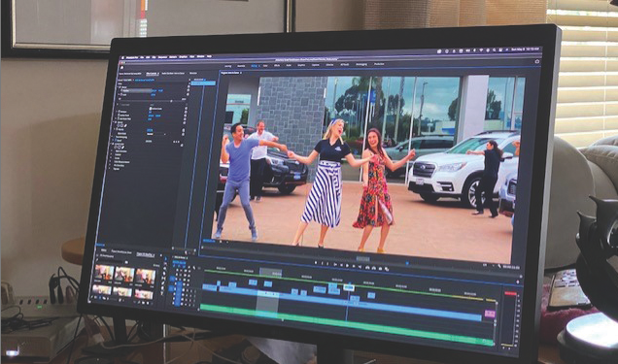Switch to the Color workspace

coord(265,66)
